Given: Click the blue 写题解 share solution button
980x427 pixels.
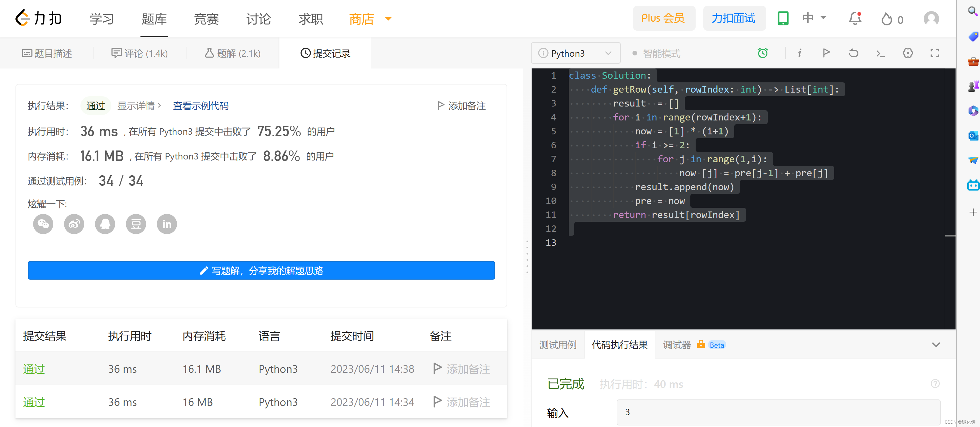Looking at the screenshot, I should coord(261,271).
